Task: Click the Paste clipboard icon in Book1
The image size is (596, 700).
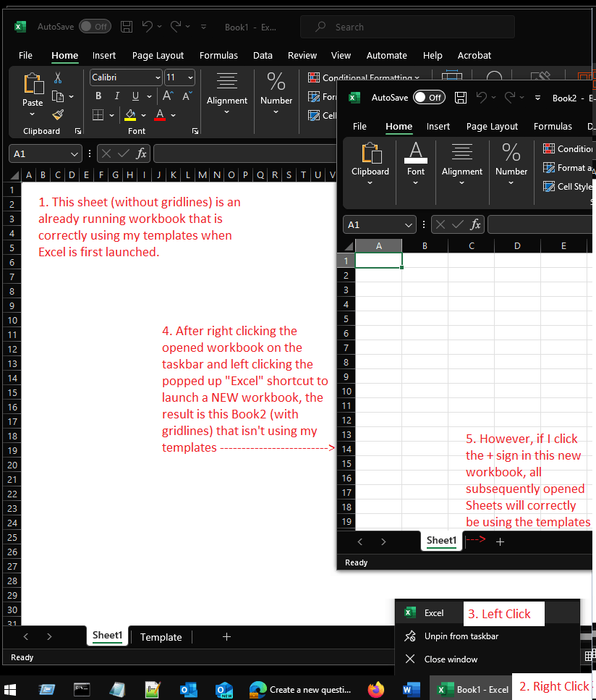Action: click(33, 83)
